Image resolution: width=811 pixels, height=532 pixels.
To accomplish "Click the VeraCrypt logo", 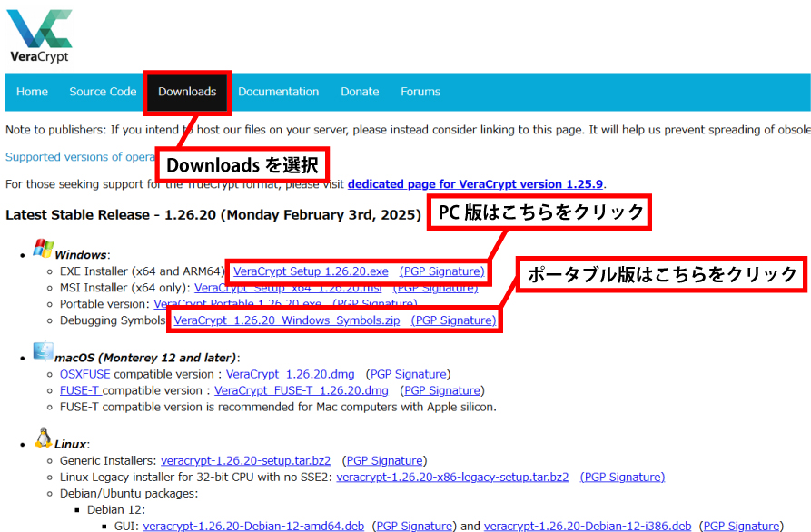I will pos(39,35).
